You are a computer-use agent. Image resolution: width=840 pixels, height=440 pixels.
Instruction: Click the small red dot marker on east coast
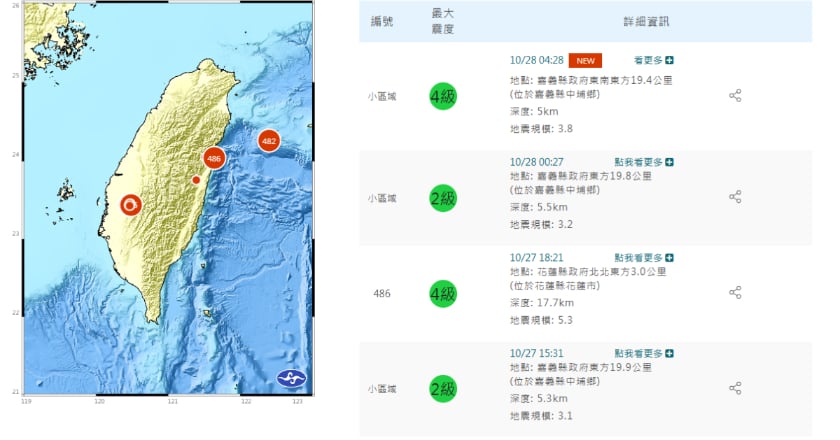click(x=197, y=180)
